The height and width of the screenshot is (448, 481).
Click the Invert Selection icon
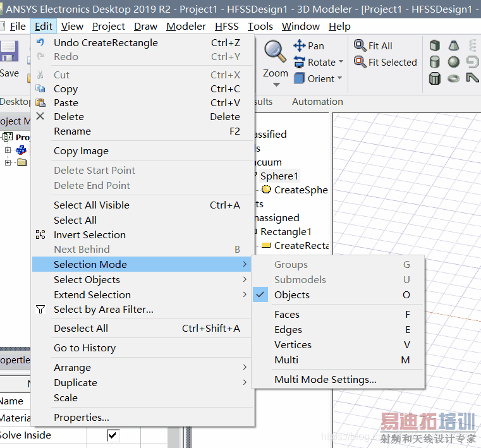[40, 234]
